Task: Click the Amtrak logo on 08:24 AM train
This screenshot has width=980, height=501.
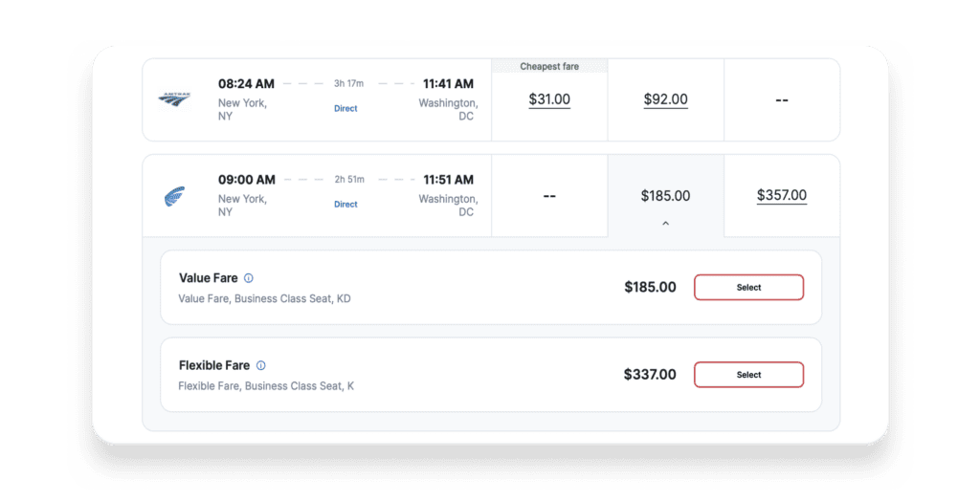Action: (174, 98)
